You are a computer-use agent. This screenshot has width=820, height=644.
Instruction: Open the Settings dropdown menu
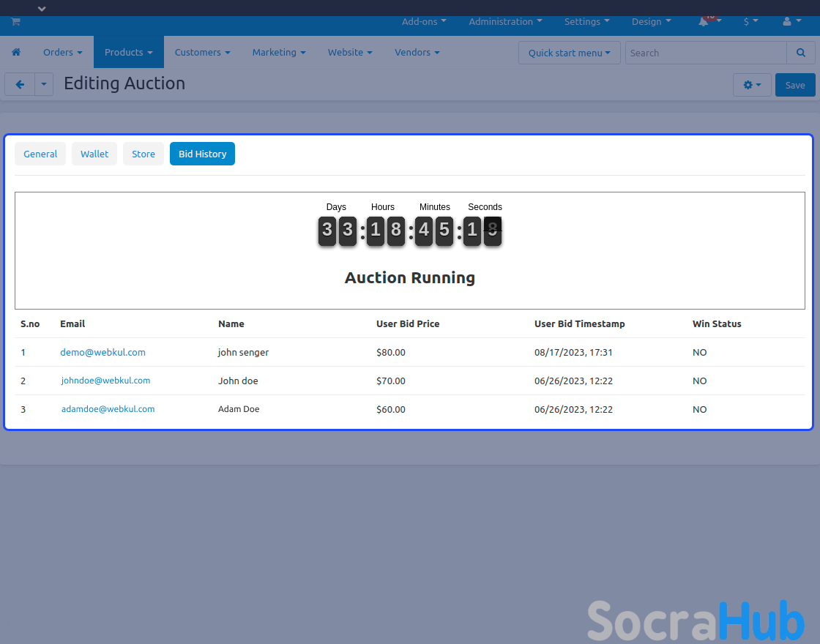tap(586, 21)
